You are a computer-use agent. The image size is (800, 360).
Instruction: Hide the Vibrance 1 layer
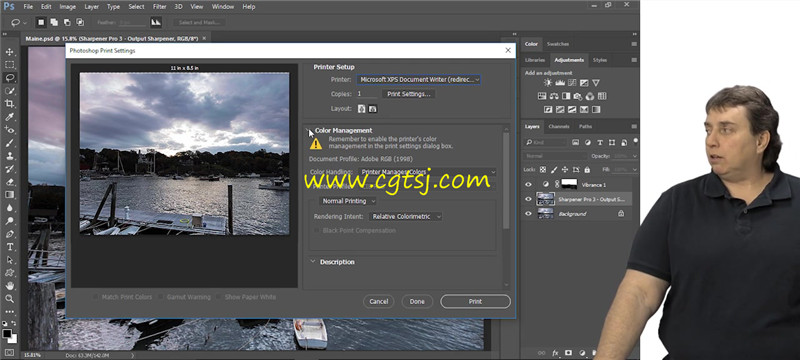(x=529, y=185)
